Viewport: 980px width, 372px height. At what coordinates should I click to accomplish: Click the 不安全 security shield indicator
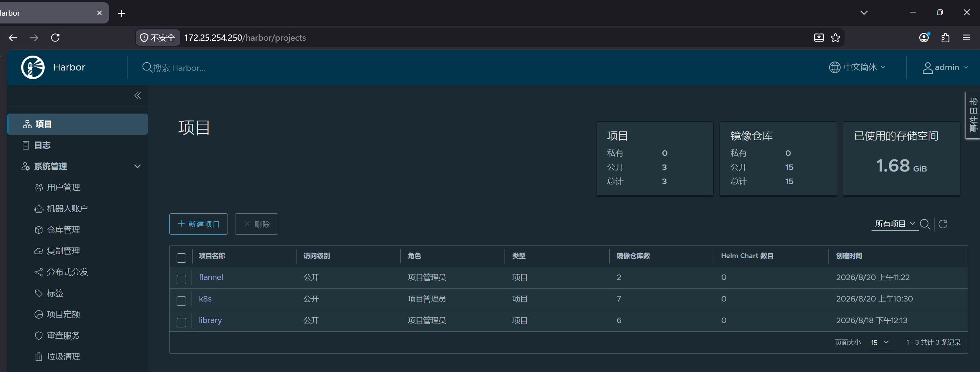coord(157,38)
